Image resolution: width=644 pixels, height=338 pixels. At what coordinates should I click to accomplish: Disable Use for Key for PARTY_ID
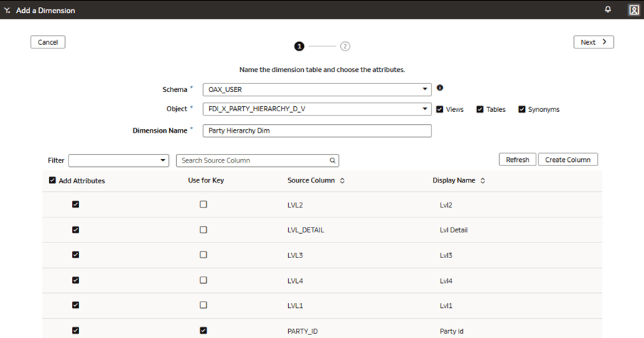[x=203, y=330]
